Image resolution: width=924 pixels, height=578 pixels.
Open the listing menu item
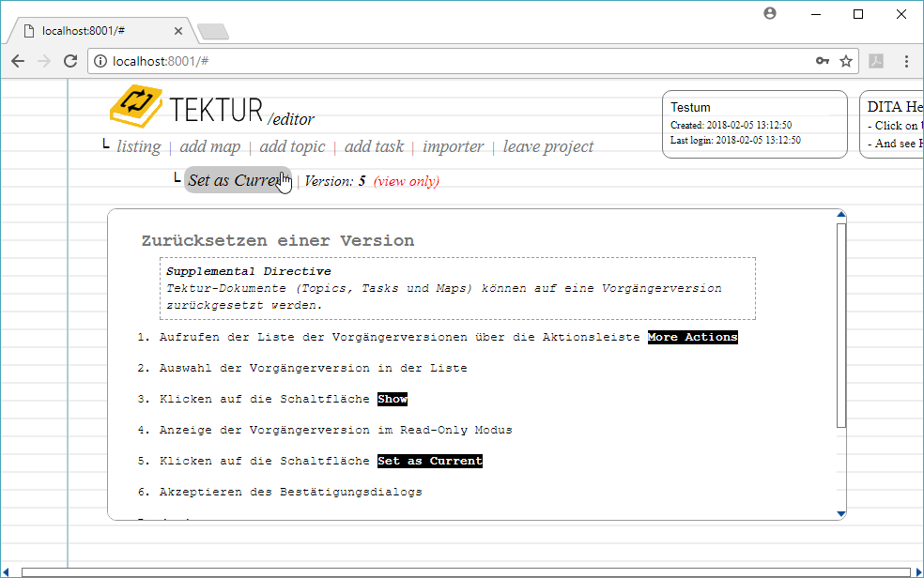pos(138,146)
